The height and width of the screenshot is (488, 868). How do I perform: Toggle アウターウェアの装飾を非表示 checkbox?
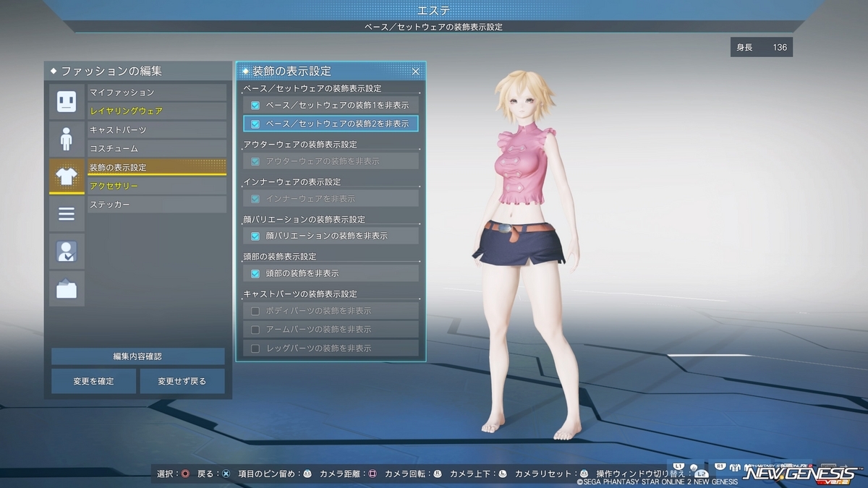point(255,161)
